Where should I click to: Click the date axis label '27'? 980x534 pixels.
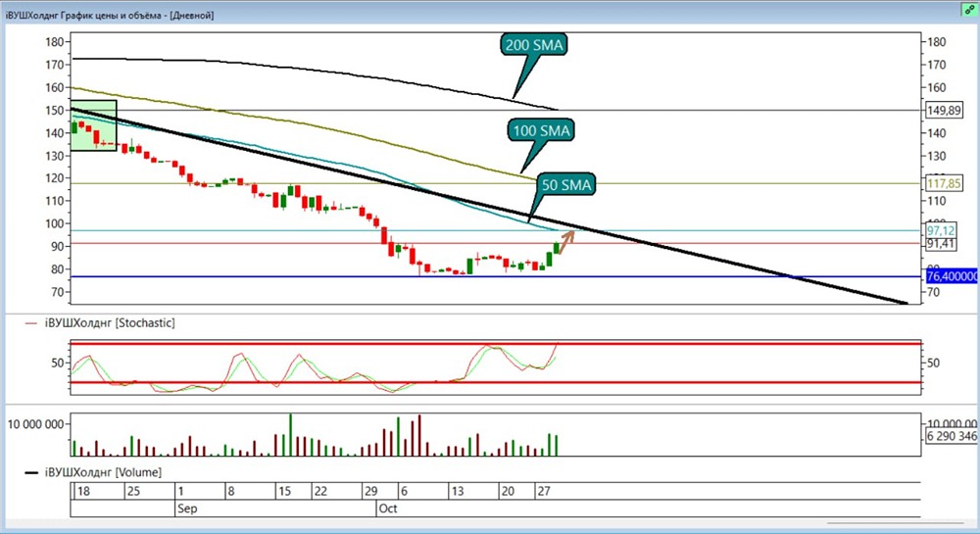544,491
